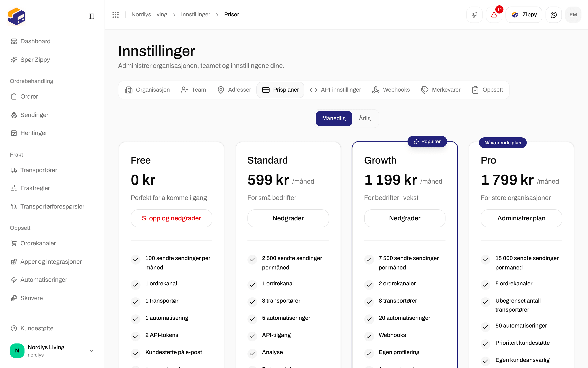Click 'Webhooks' feature in Growth plan

(392, 335)
